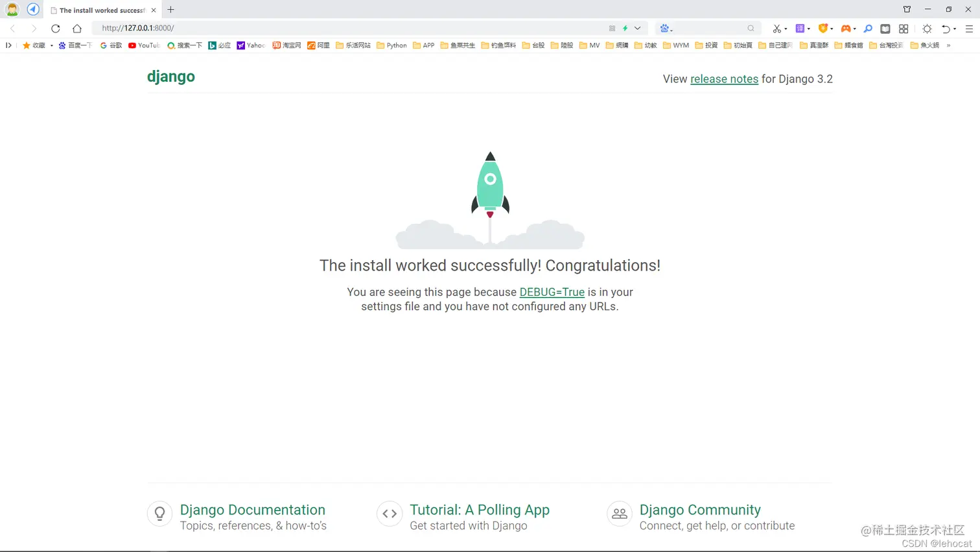
Task: Toggle the bookmarks sidebar expand icon
Action: (8, 45)
